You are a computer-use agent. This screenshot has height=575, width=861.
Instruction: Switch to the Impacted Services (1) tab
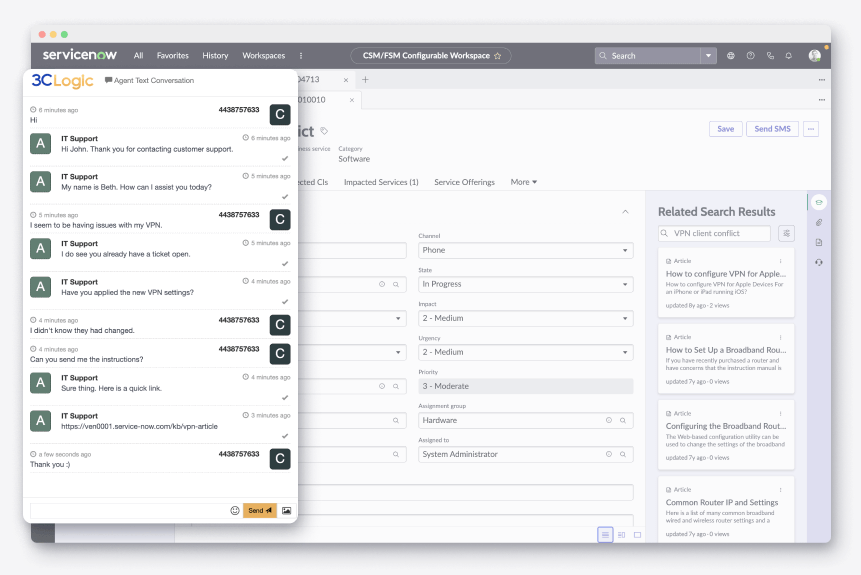[381, 182]
